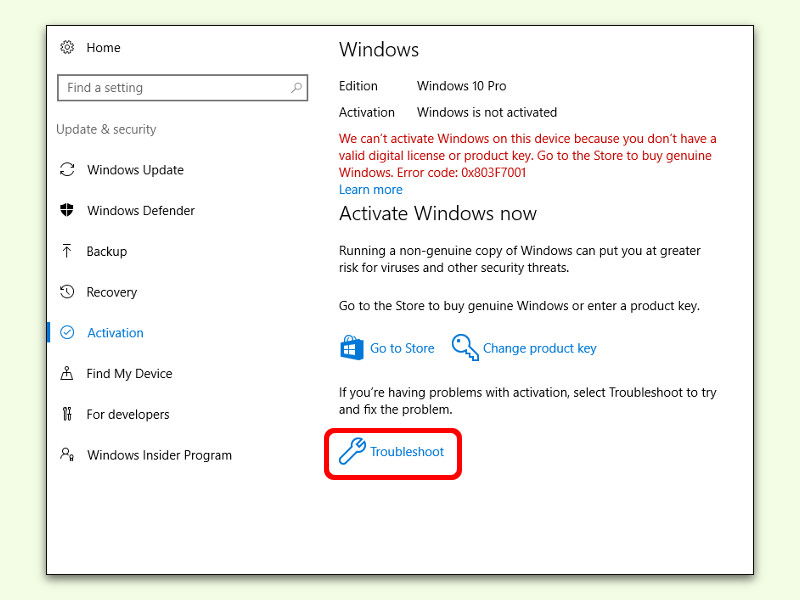Click the 'enter a product key' sentence
800x600 pixels.
coord(519,306)
